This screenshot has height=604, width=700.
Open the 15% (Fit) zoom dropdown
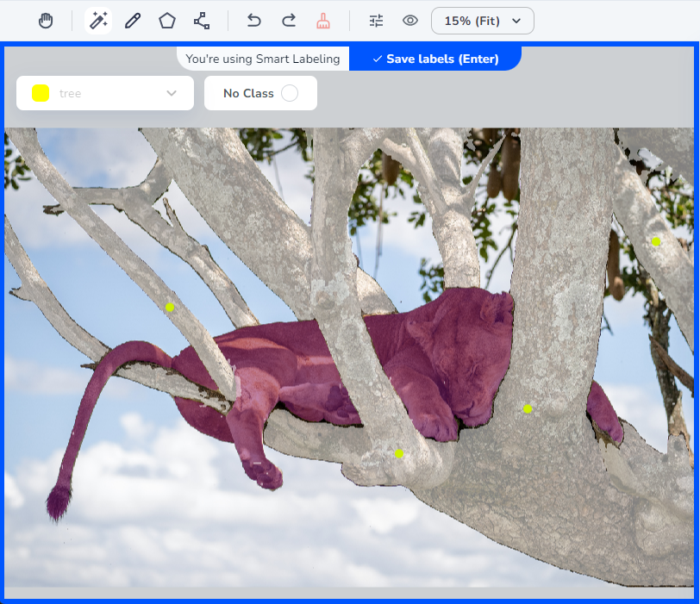coord(482,21)
